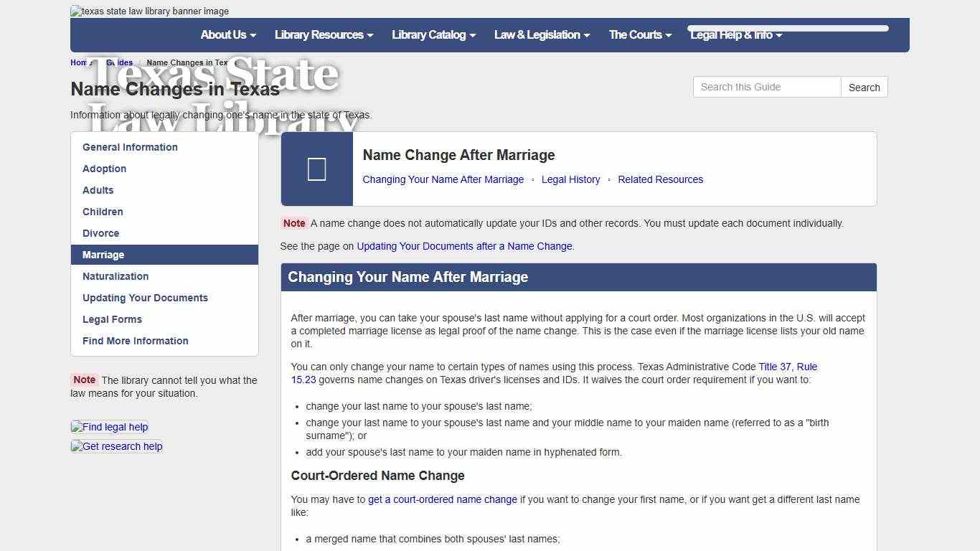Click the Get research help image icon
980x551 pixels.
116,446
